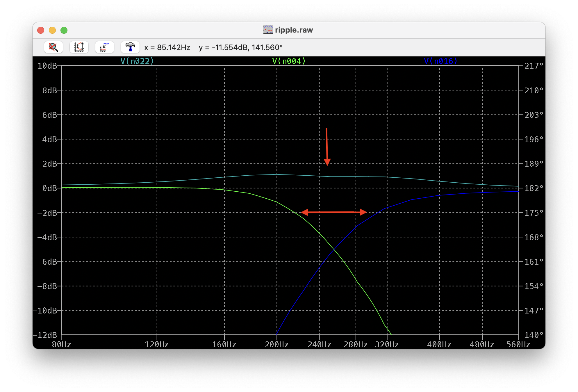Click the zoom full extents magnifier icon

(x=53, y=47)
